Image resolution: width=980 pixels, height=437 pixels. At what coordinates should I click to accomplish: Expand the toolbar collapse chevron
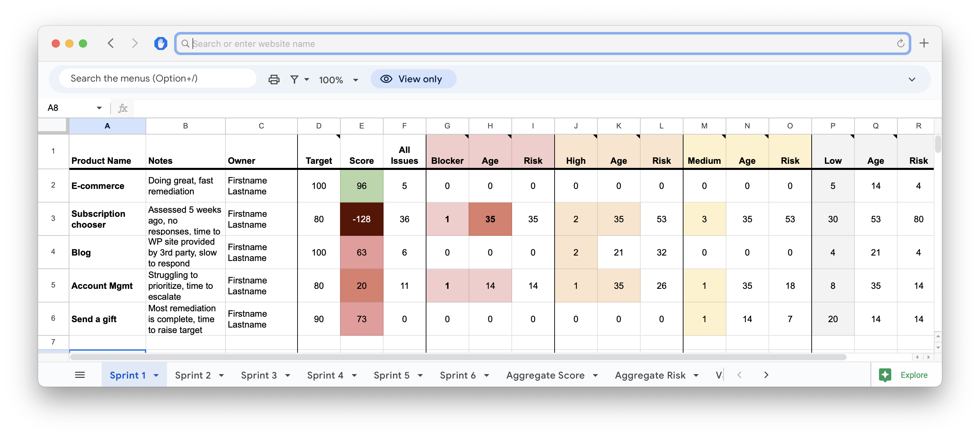(x=912, y=79)
